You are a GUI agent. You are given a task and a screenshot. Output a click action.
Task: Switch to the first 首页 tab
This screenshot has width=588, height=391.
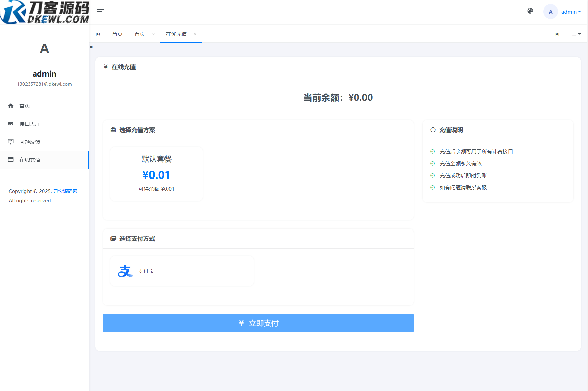tap(117, 34)
